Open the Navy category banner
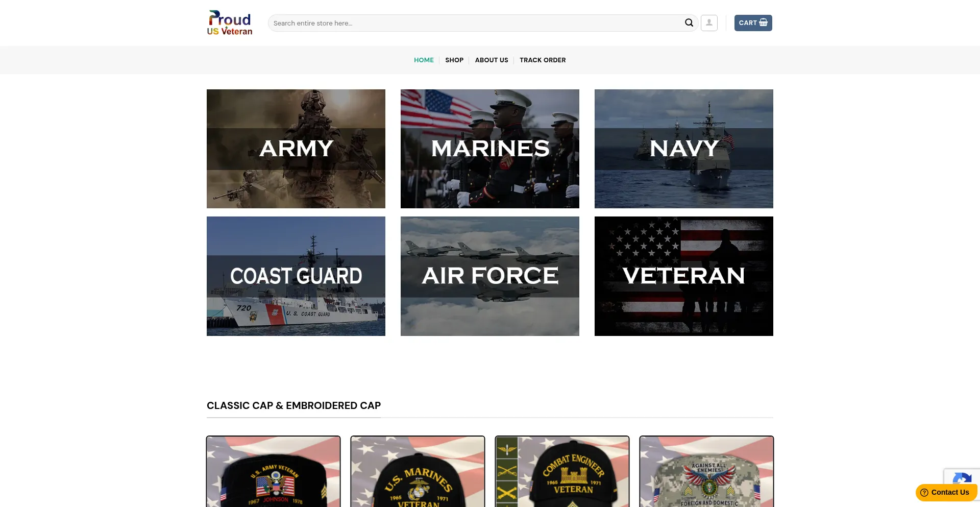Image resolution: width=980 pixels, height=507 pixels. click(684, 149)
